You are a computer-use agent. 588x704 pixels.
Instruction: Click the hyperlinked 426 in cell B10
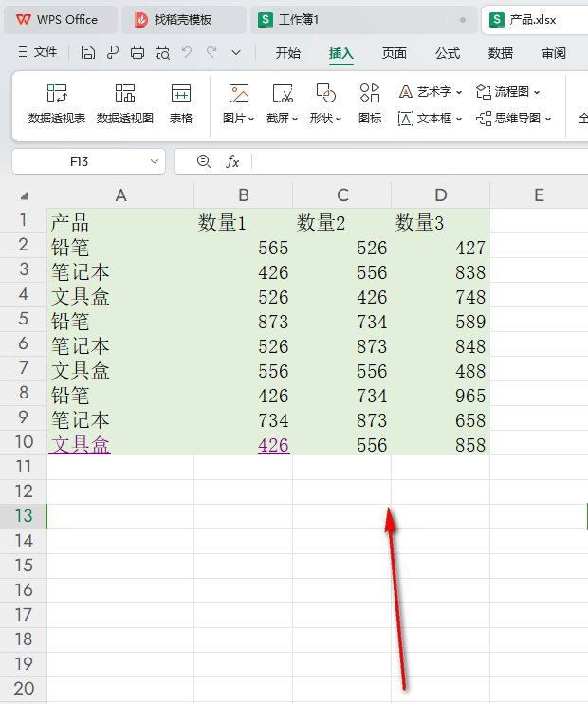[274, 445]
